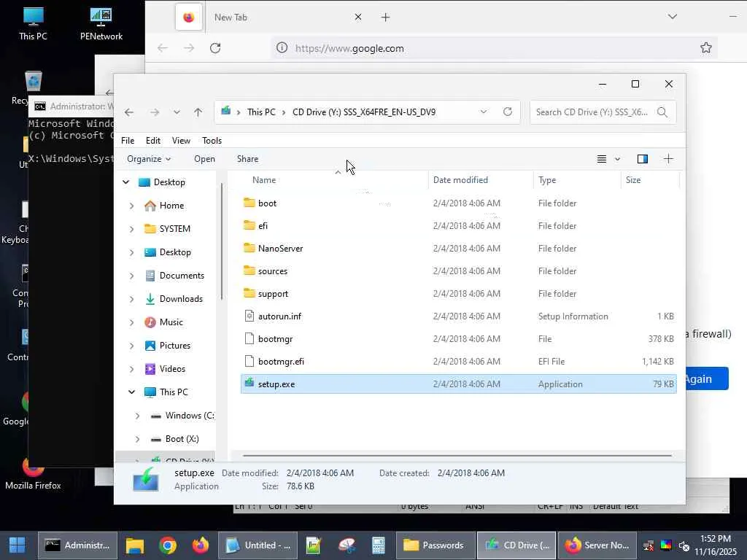Sort files by Name column
Image resolution: width=747 pixels, height=560 pixels.
click(264, 180)
